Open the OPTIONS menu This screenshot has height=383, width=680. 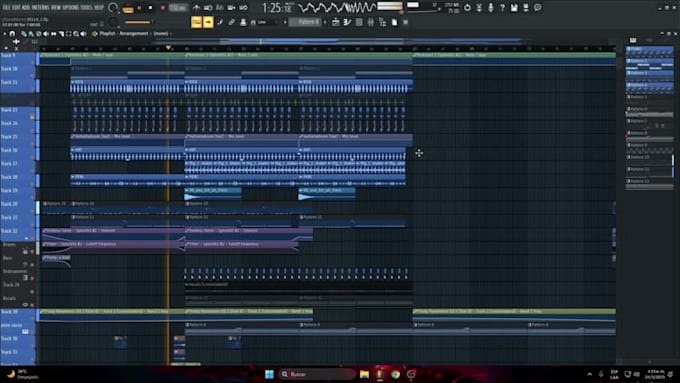[x=71, y=7]
